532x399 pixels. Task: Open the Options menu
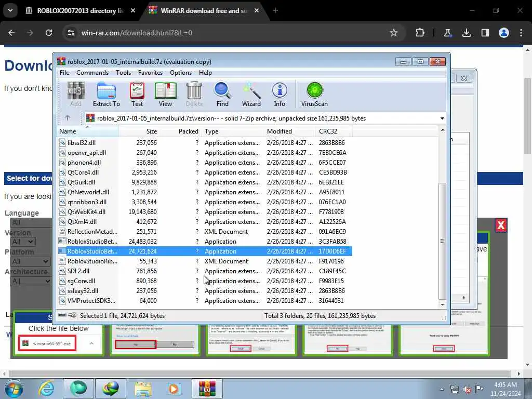(181, 73)
